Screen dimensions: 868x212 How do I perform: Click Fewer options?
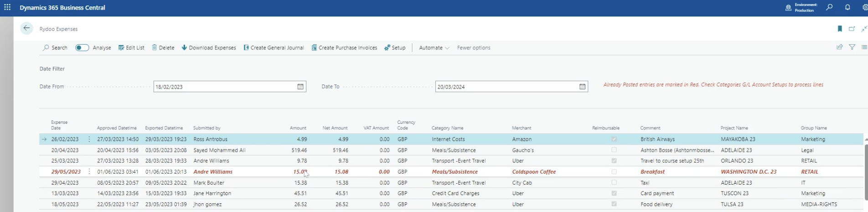tap(474, 48)
